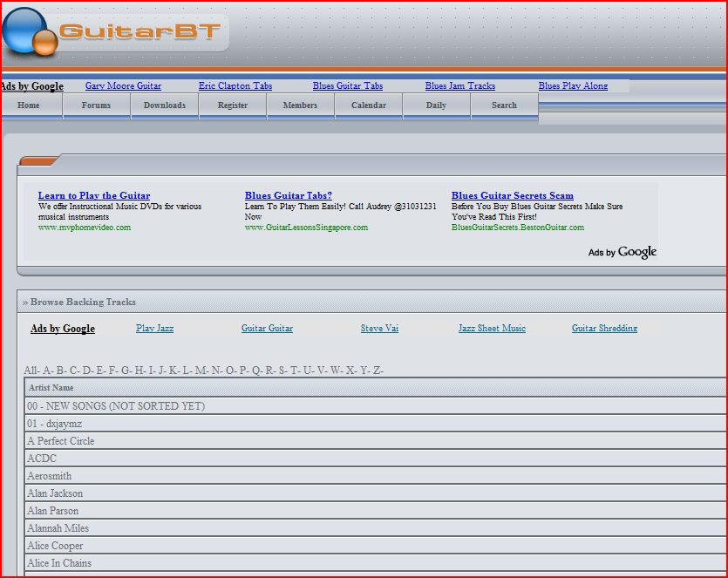
Task: Open the Blues Jam Tracks link
Action: [x=460, y=86]
